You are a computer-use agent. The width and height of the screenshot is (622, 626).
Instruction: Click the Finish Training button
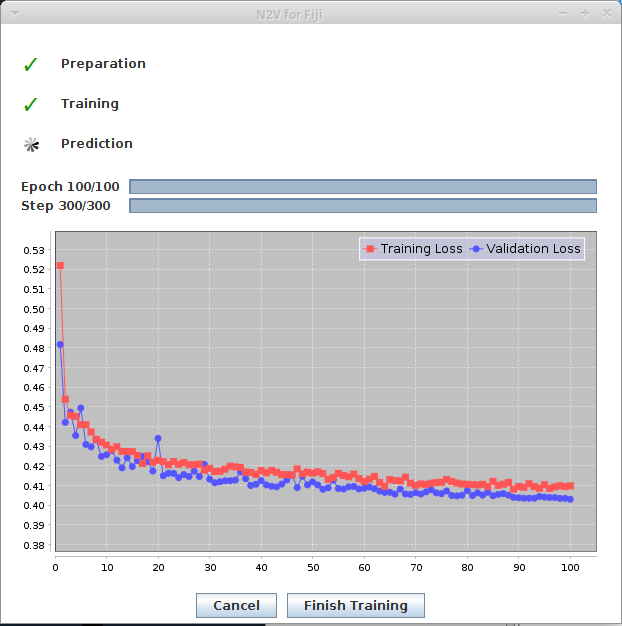click(x=356, y=605)
